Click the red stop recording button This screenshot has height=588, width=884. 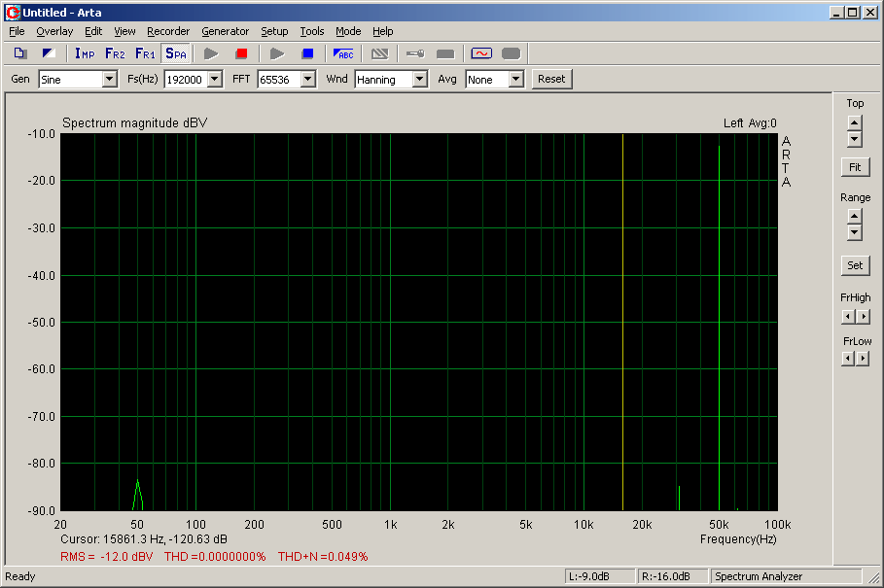[241, 53]
